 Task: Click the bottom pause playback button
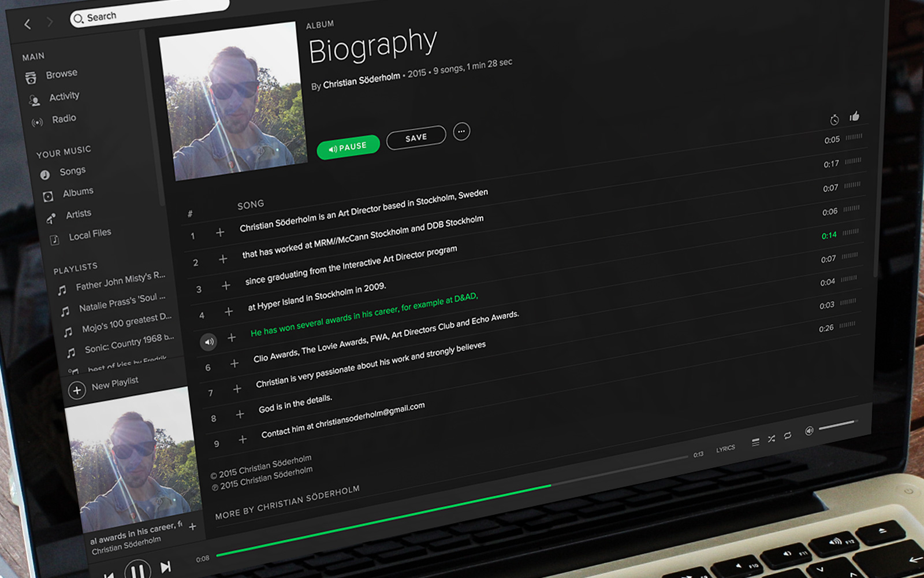click(x=137, y=571)
